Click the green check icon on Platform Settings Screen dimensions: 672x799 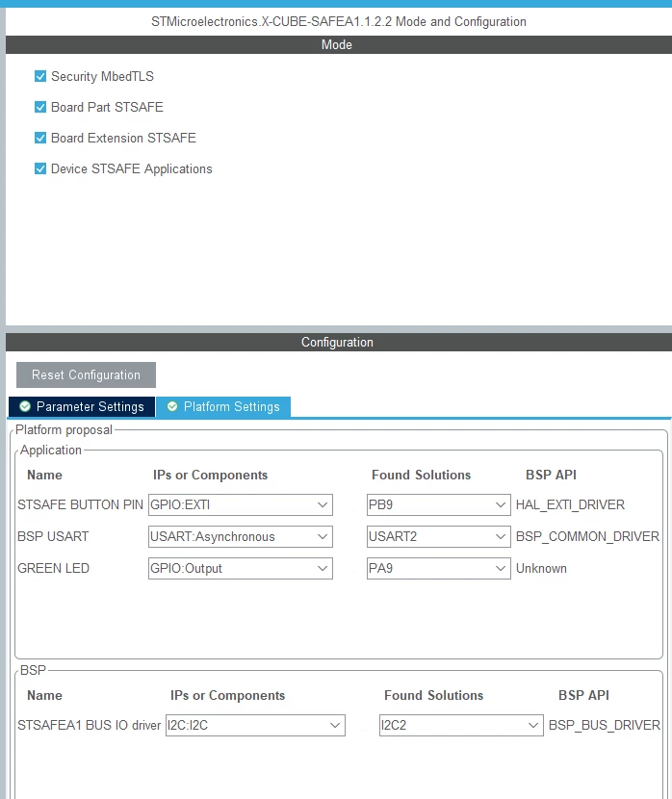point(172,406)
